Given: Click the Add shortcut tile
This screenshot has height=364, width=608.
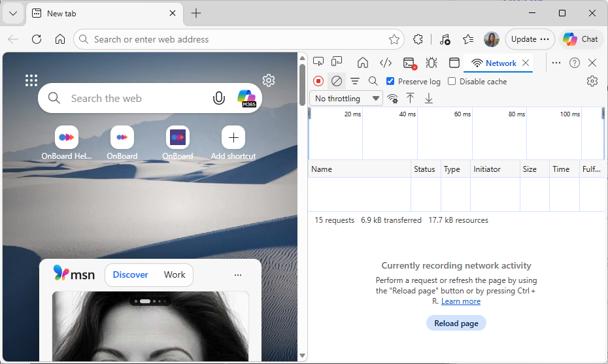Looking at the screenshot, I should pos(233,142).
